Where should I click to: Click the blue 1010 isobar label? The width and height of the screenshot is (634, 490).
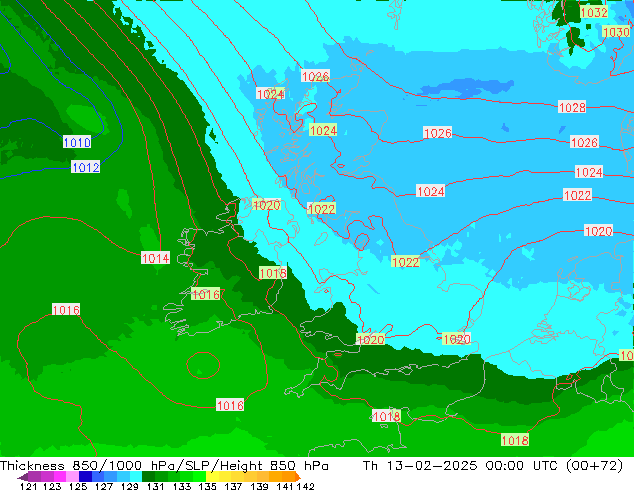(x=77, y=142)
